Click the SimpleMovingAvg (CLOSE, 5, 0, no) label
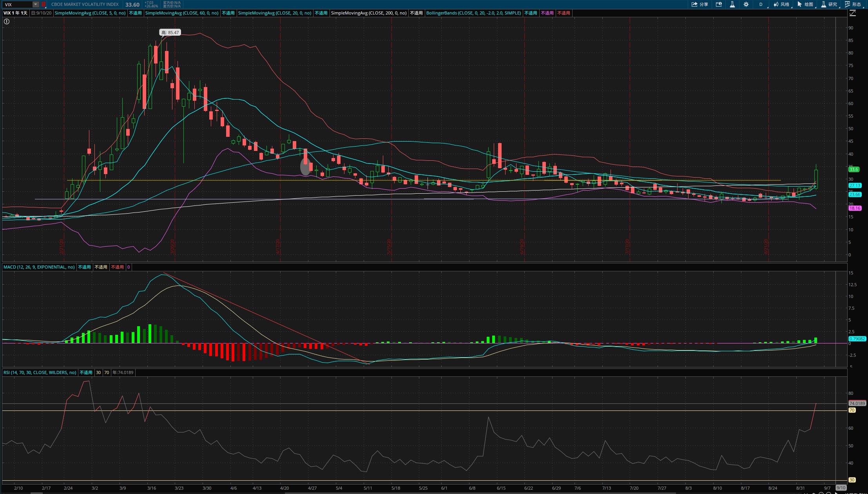This screenshot has height=494, width=868. 90,13
